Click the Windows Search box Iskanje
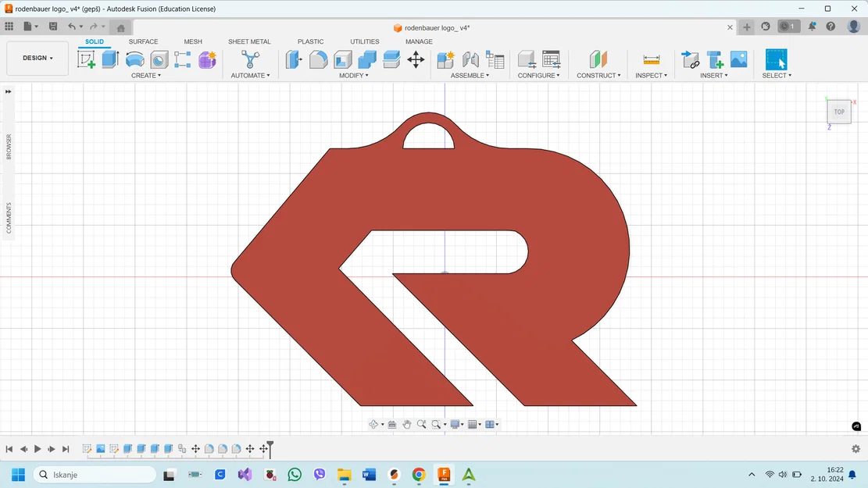 (x=95, y=475)
